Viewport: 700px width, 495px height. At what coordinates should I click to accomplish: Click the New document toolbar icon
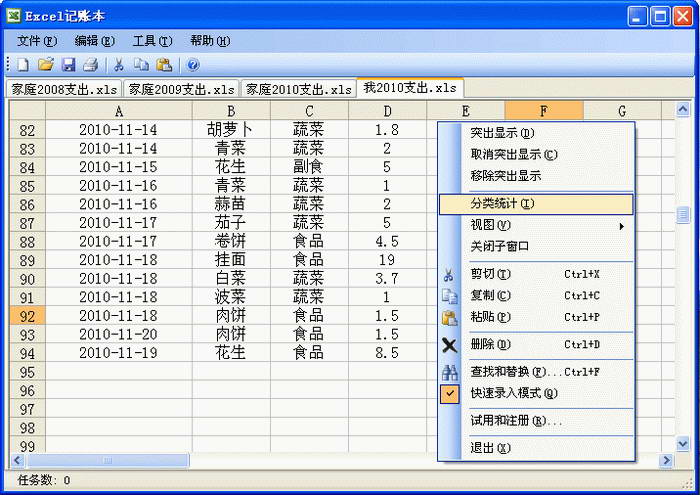pos(23,65)
